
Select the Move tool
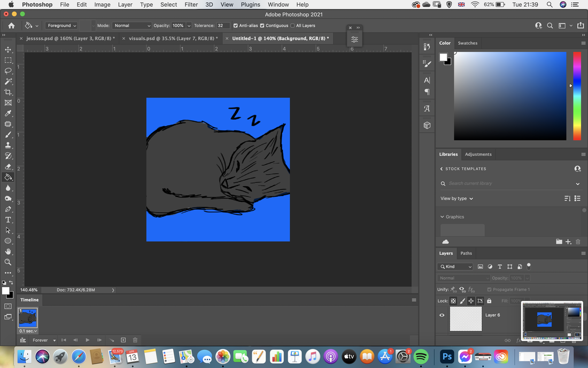8,50
